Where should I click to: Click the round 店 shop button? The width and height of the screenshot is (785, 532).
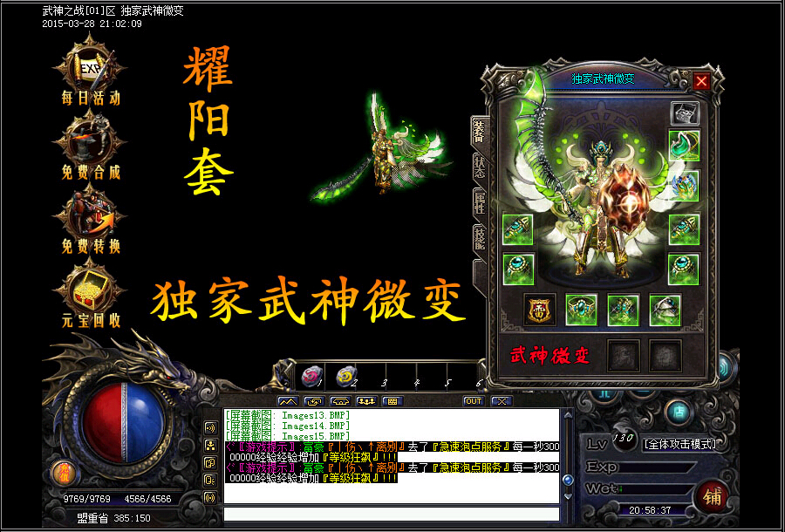(x=679, y=413)
